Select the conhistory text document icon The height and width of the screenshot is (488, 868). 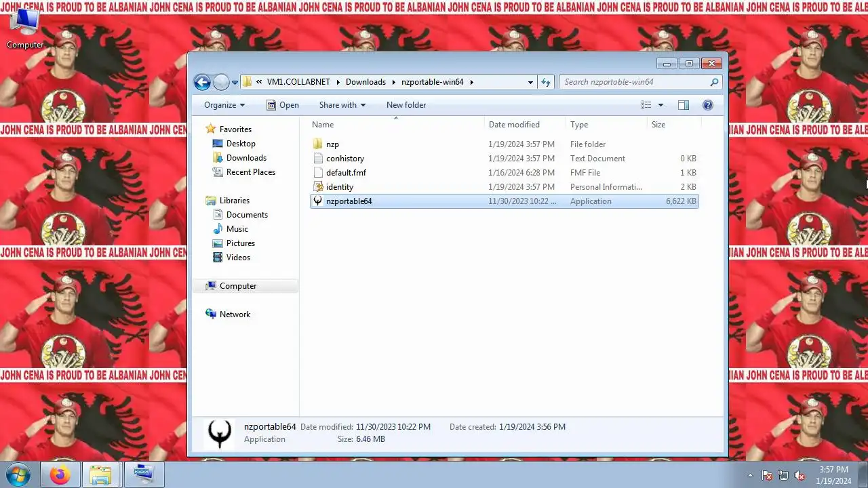[317, 159]
